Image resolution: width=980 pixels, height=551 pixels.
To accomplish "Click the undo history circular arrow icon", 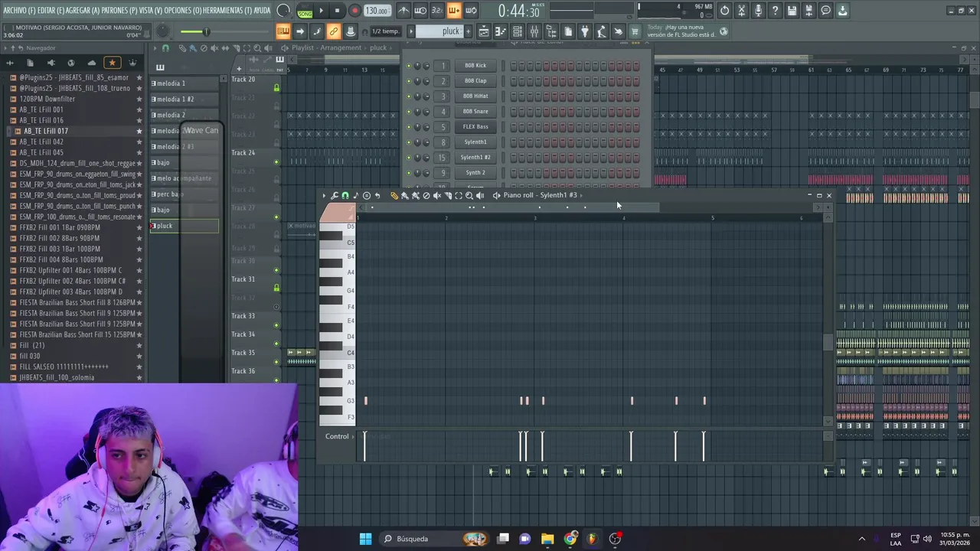I will 724,11.
